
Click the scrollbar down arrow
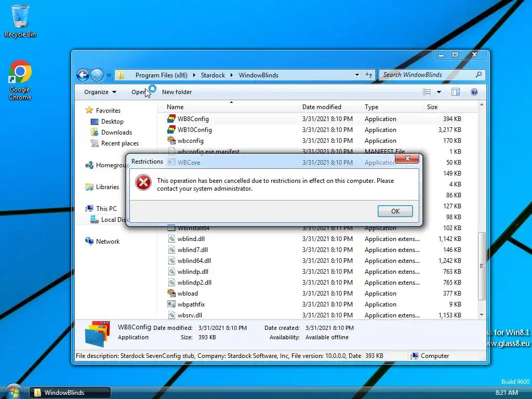(482, 315)
